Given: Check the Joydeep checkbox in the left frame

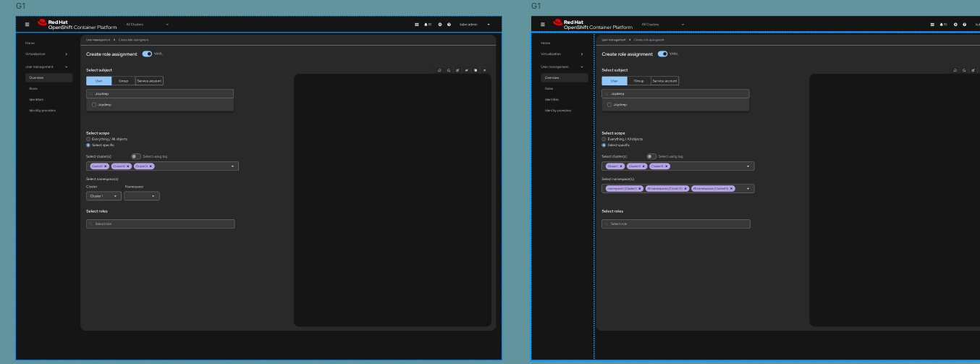Looking at the screenshot, I should click(x=93, y=105).
